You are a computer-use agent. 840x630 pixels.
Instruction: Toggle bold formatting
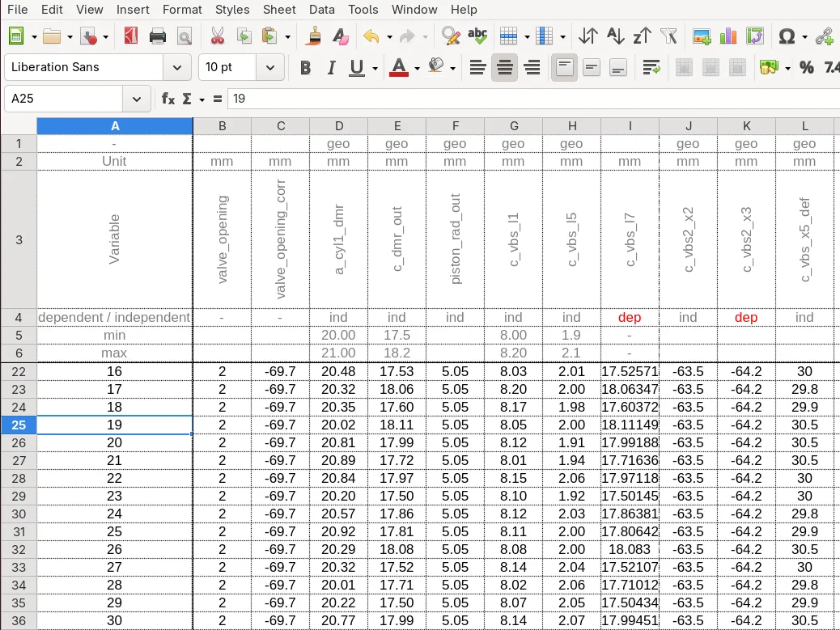click(305, 68)
